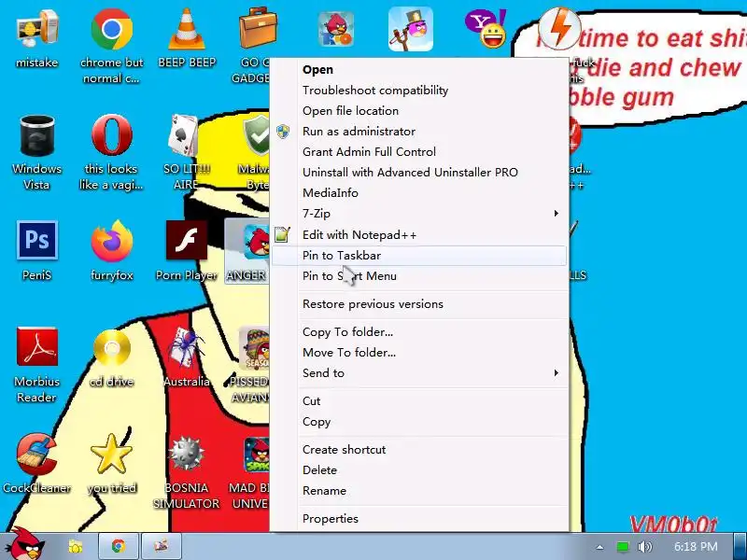The width and height of the screenshot is (747, 560).
Task: Choose 'Uninstall with Advanced Uninstaller PRO'
Action: pyautogui.click(x=419, y=172)
